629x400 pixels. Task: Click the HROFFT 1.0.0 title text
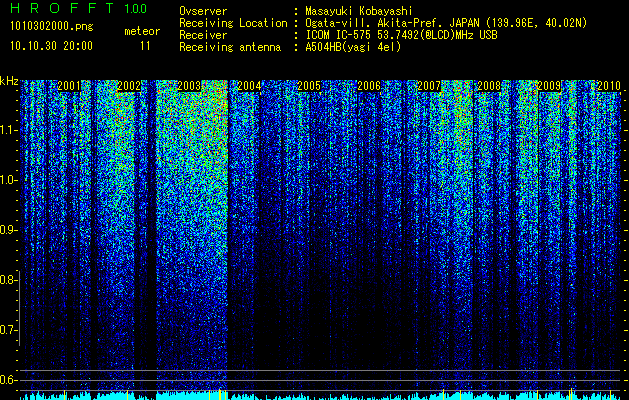click(x=78, y=8)
